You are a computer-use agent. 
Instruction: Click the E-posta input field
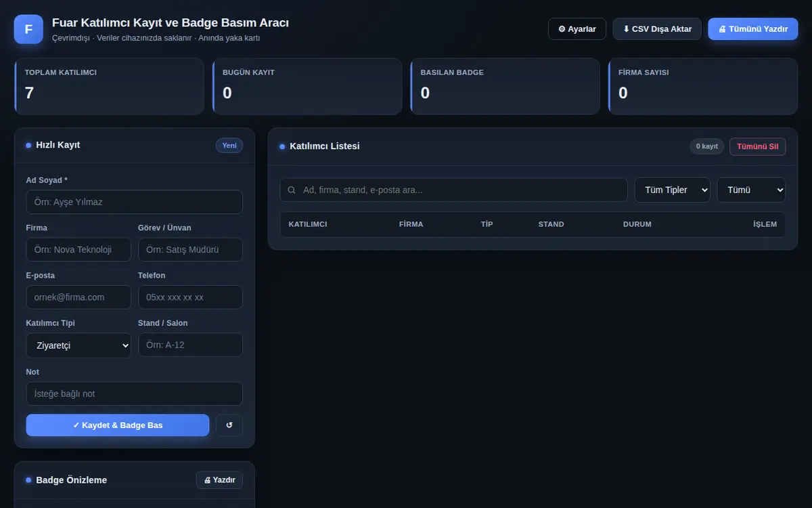[78, 297]
